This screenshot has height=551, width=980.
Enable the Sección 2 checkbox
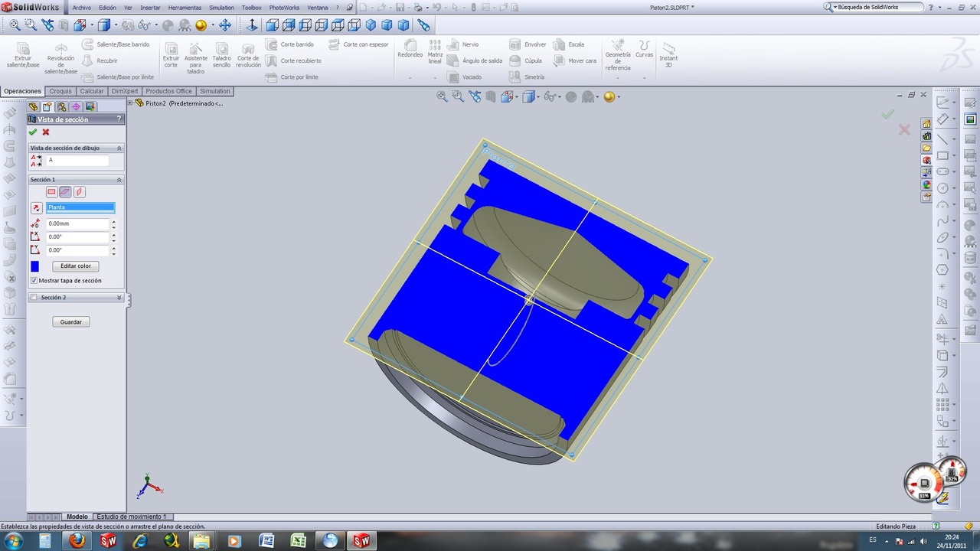(34, 298)
